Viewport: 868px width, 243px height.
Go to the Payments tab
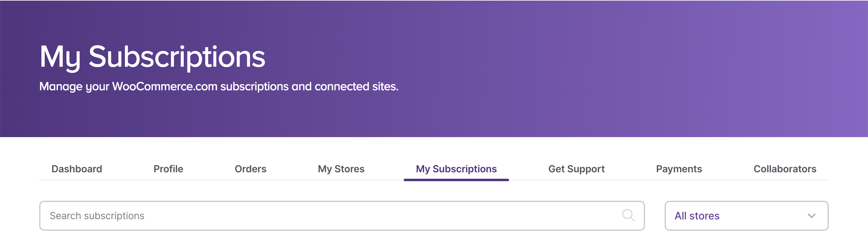tap(679, 169)
